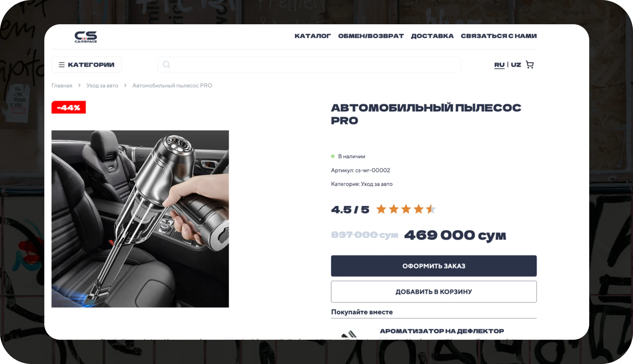Click the Добавить в корзину button

click(434, 292)
